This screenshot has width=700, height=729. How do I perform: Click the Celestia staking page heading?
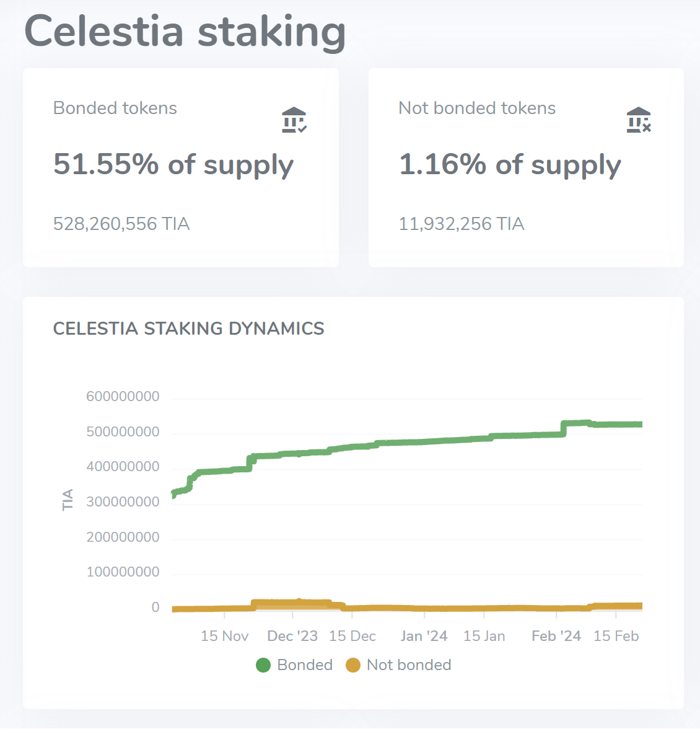[185, 32]
